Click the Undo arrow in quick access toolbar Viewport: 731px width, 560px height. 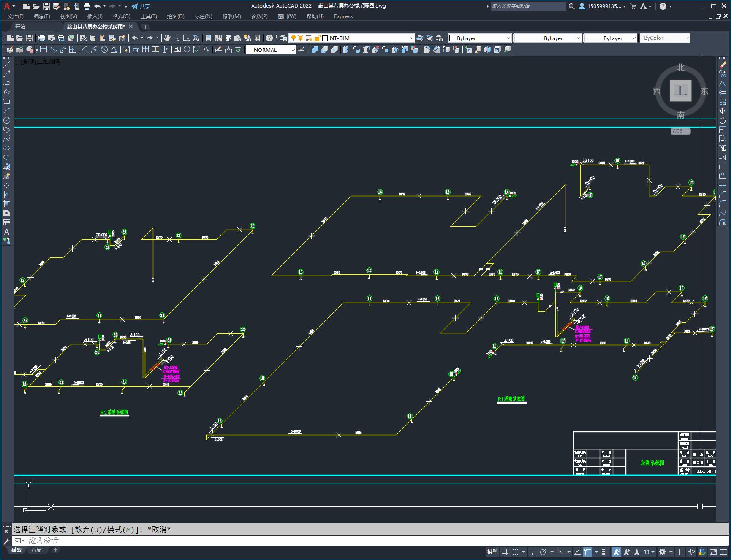coord(97,6)
